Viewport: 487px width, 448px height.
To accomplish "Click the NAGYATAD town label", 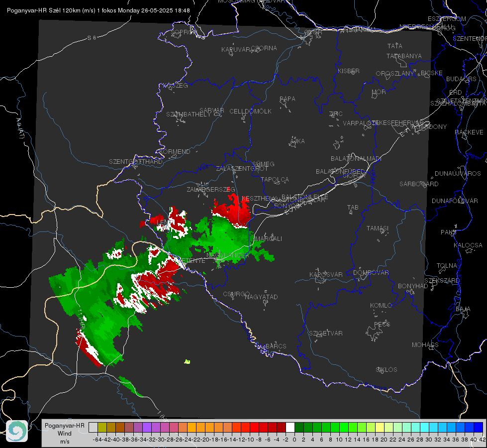I will click(261, 297).
